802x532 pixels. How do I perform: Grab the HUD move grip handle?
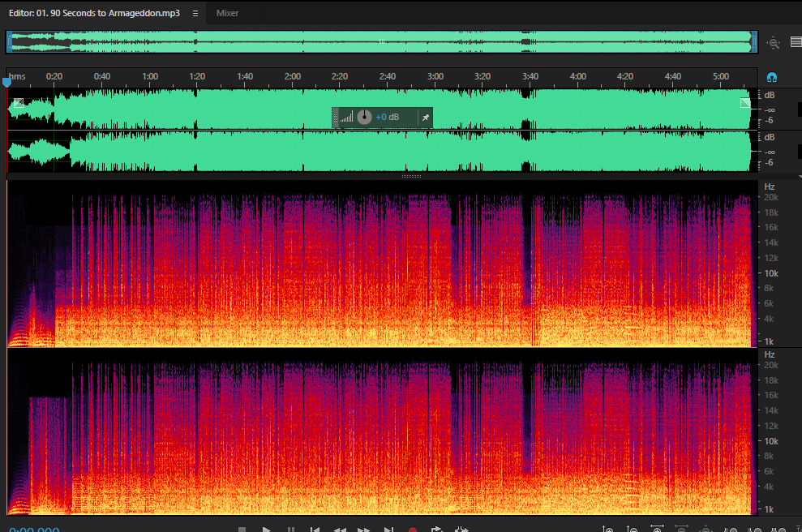pyautogui.click(x=336, y=117)
